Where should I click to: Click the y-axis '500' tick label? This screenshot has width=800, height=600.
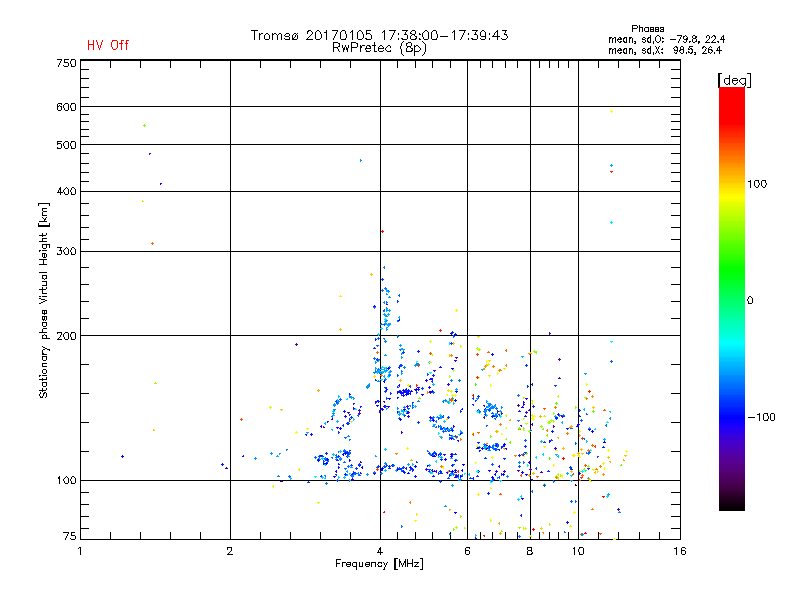pyautogui.click(x=66, y=145)
